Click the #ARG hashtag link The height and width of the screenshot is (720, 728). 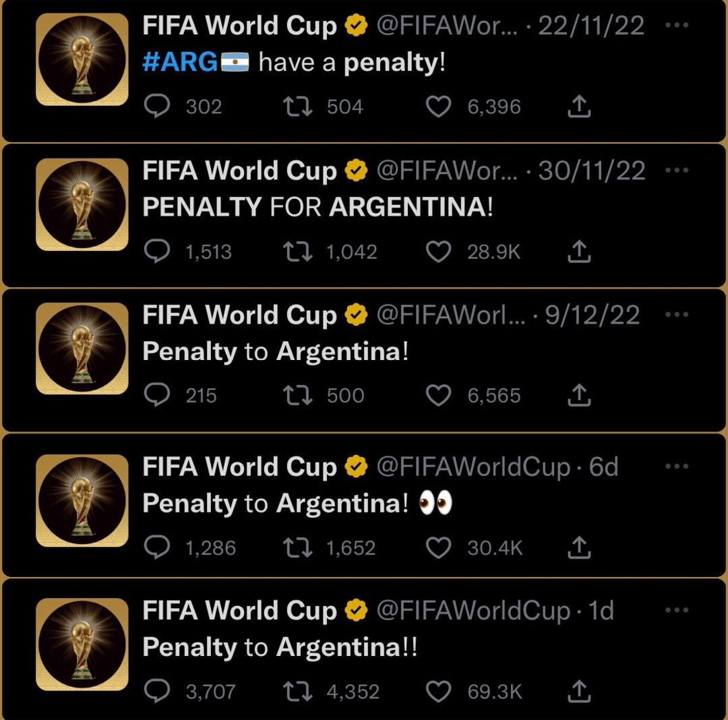[180, 63]
